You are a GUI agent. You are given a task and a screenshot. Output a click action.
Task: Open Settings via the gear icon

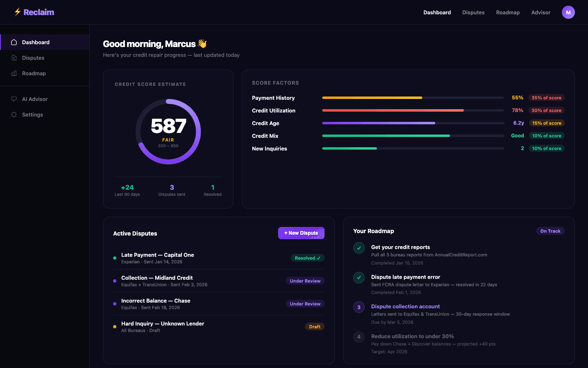click(x=14, y=114)
